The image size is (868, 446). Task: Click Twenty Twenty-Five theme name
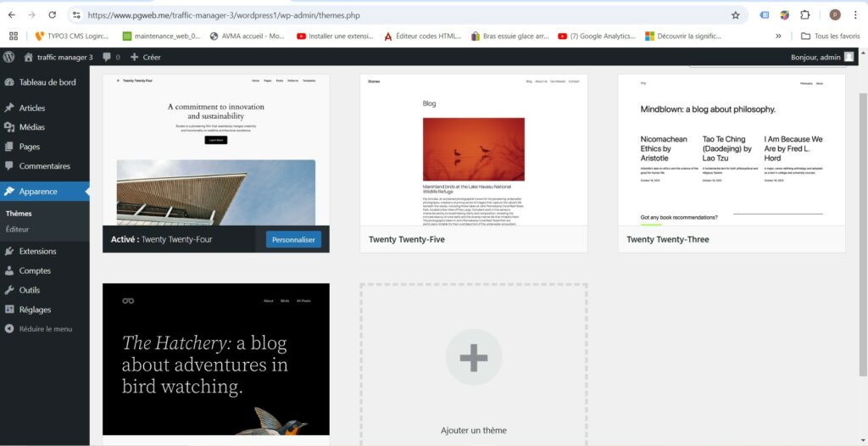[x=407, y=239]
